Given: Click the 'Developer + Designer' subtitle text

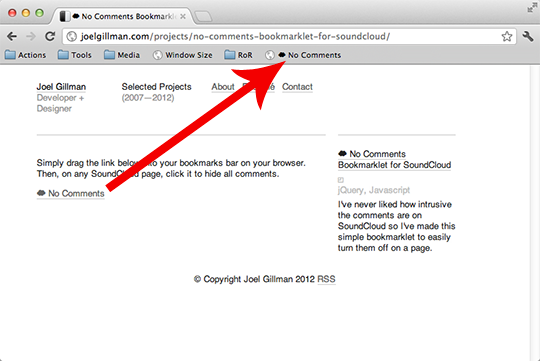Looking at the screenshot, I should point(60,103).
